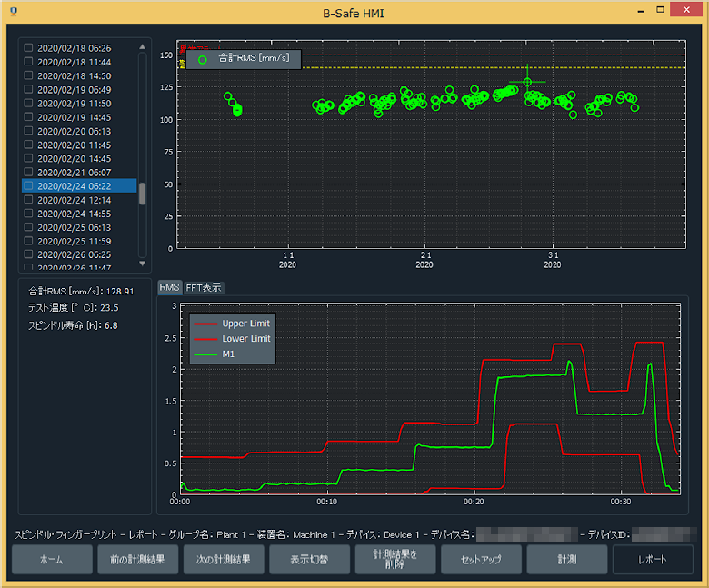Screen dimensions: 709x588
Task: Click the crosshair-selected data point in trend chart
Action: [x=527, y=82]
